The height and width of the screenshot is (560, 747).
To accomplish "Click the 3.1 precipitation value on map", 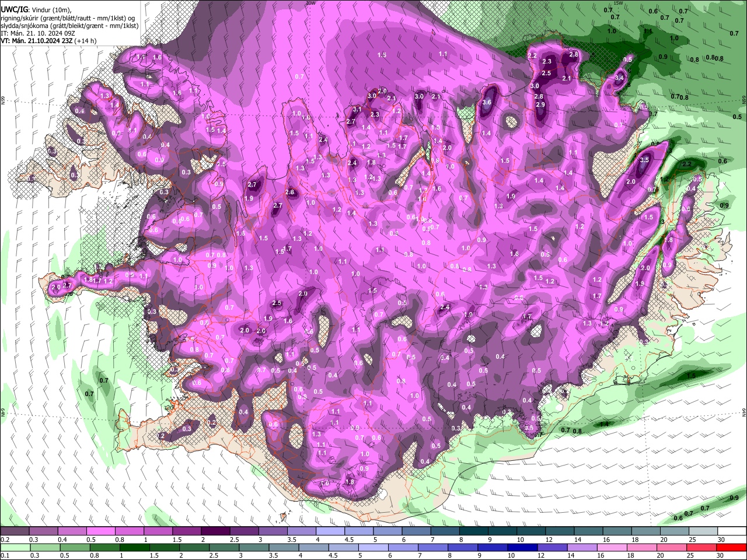I will [357, 109].
